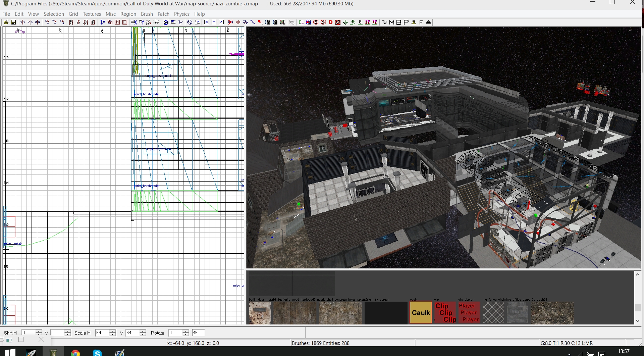Toggle the crossed-out M filter icon

(x=338, y=22)
